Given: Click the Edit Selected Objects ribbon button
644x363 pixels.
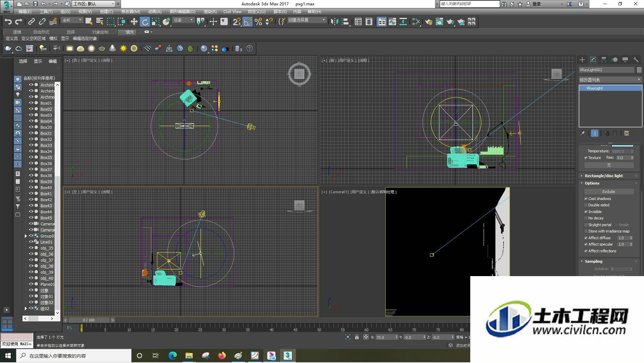Looking at the screenshot, I should [x=85, y=39].
